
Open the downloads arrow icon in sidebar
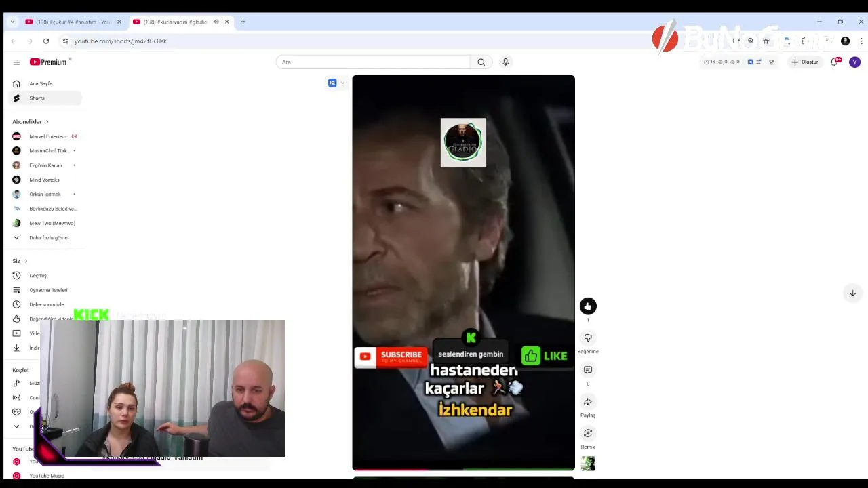tap(16, 348)
